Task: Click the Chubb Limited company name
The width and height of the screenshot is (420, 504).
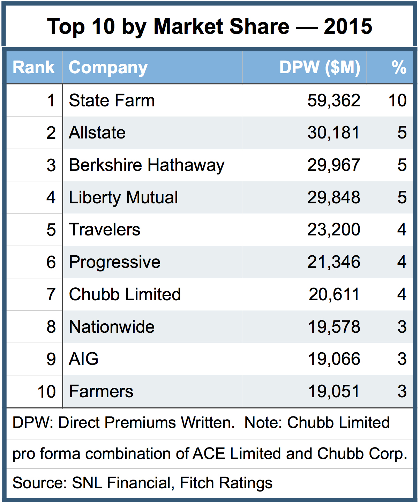Action: coord(125,294)
